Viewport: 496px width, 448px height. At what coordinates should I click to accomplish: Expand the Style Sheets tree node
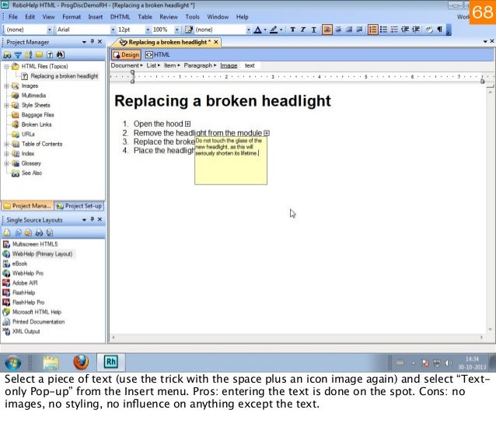(6, 105)
